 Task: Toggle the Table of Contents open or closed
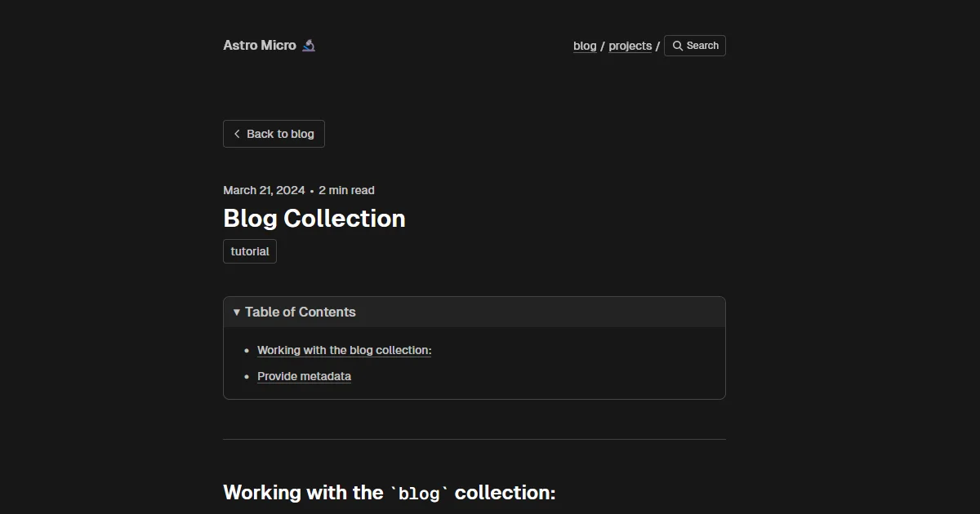tap(299, 312)
